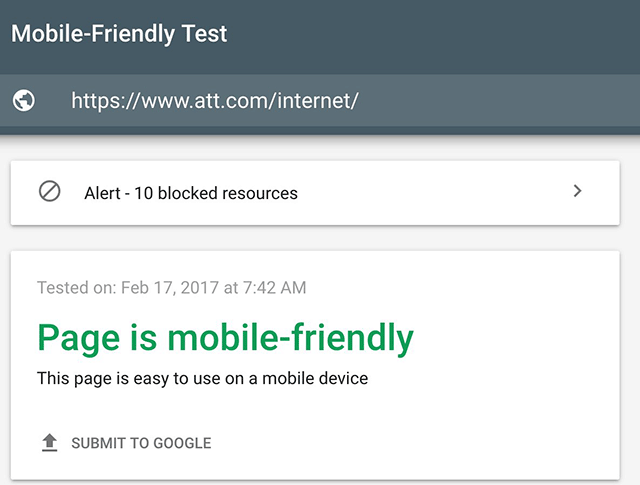Click the 'internet/' end of the URL
Screen dimensions: 640x485
pos(323,100)
